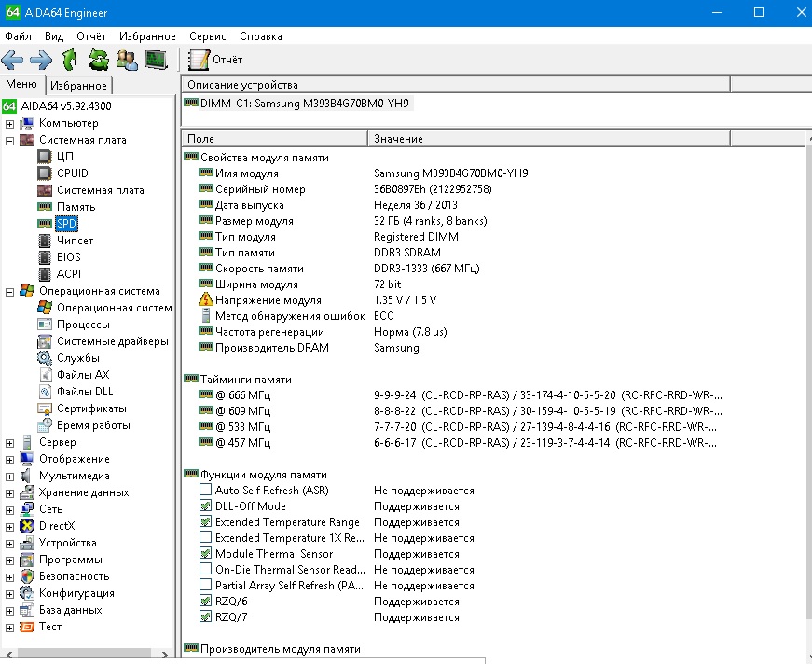Expand the Отображение tree node
The width and height of the screenshot is (812, 664).
pos(9,460)
